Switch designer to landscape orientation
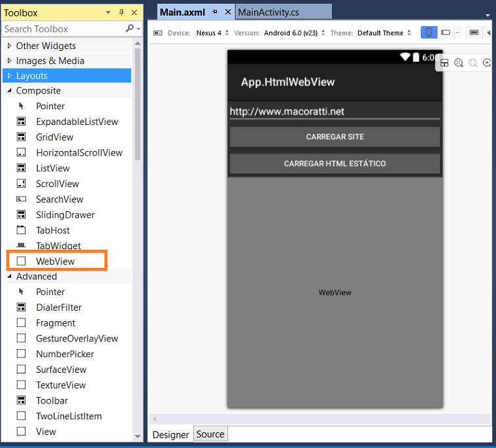The width and height of the screenshot is (496, 448). 446,32
